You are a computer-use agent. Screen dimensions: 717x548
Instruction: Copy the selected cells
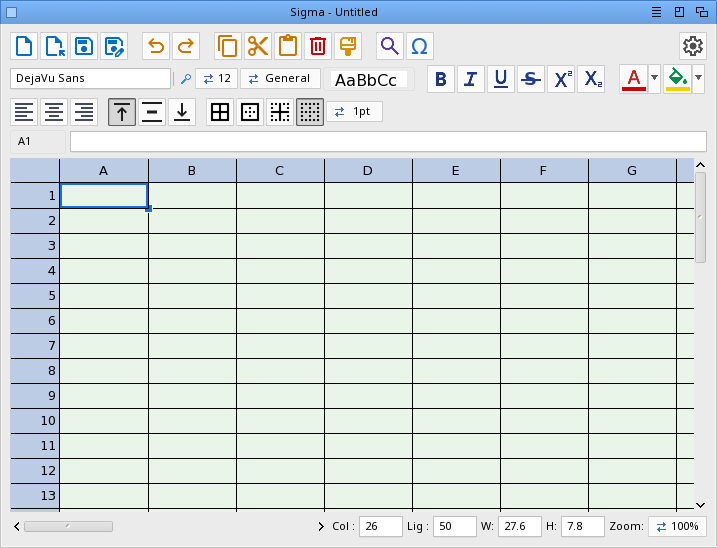228,46
